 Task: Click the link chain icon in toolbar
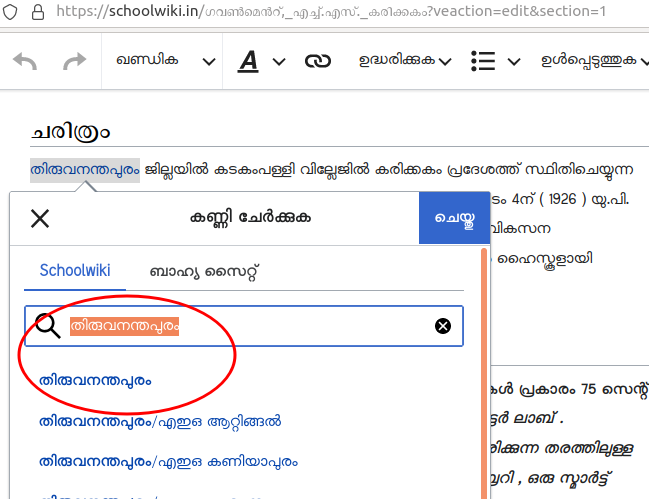(x=318, y=62)
